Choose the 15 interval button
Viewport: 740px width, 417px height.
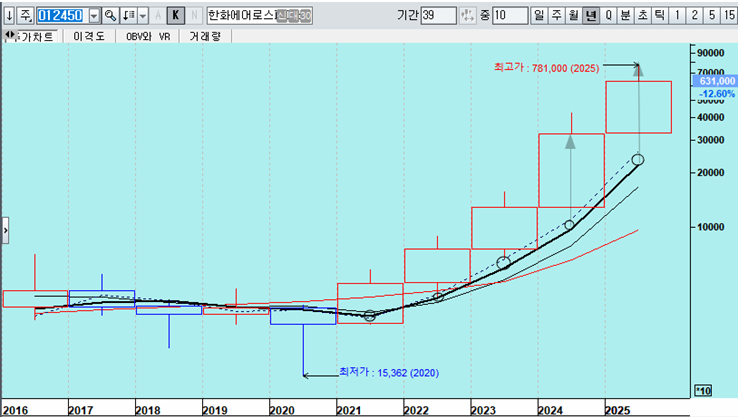click(729, 16)
